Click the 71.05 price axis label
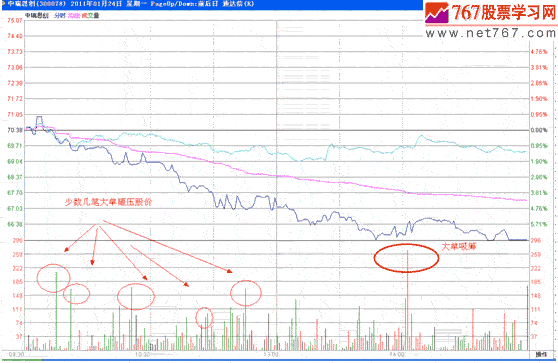Screen dimensions: 558x363 [15, 114]
